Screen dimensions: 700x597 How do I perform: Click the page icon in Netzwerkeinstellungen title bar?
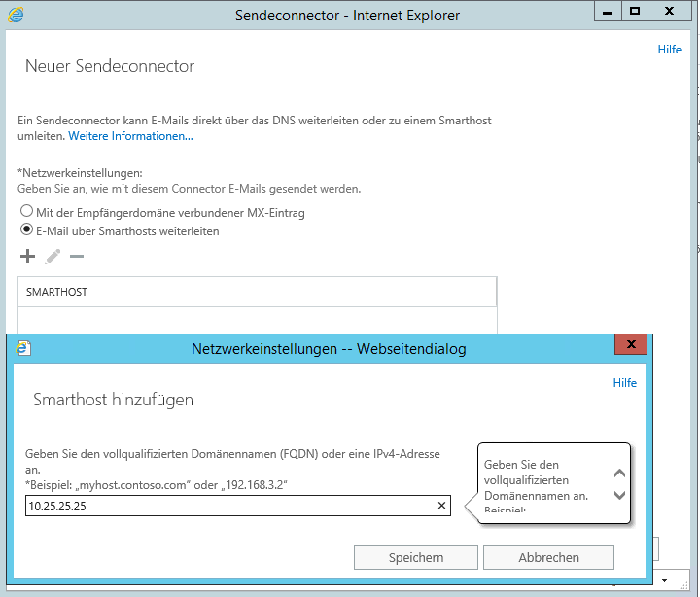click(x=24, y=348)
